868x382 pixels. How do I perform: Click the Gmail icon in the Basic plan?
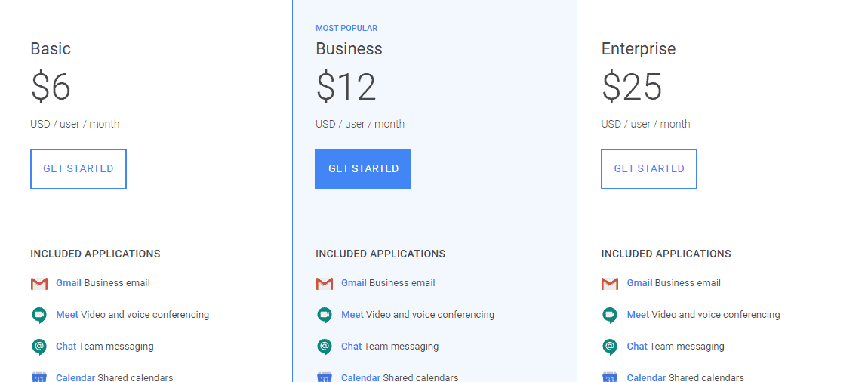pos(39,284)
